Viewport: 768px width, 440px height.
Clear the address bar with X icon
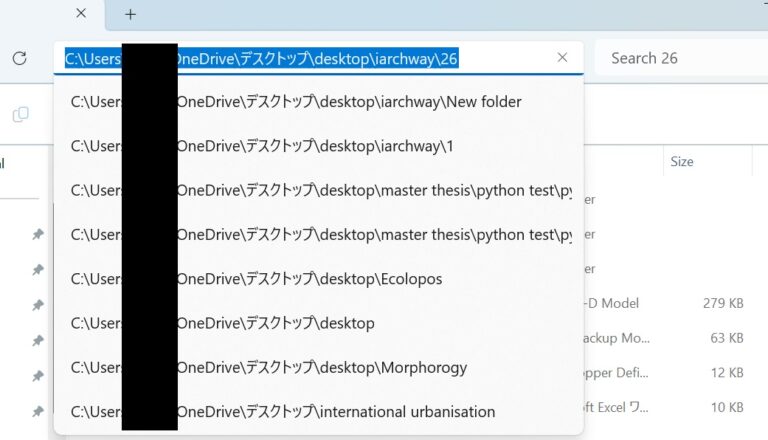click(x=562, y=58)
